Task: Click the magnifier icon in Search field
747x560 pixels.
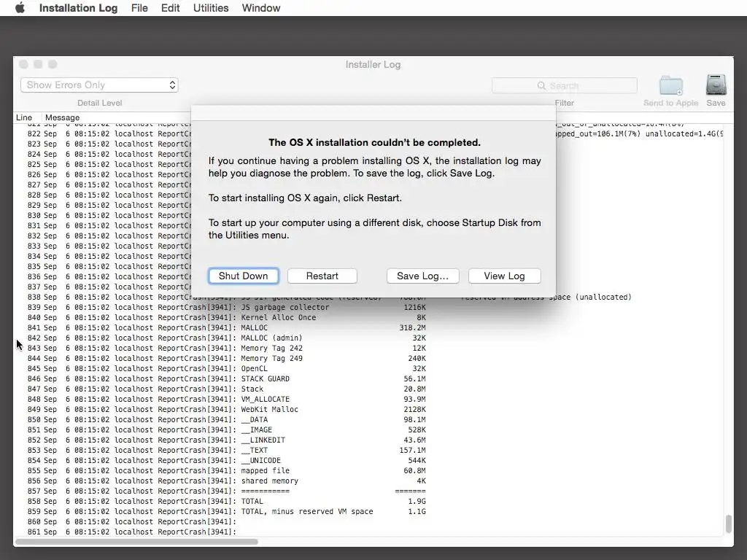Action: click(x=541, y=86)
